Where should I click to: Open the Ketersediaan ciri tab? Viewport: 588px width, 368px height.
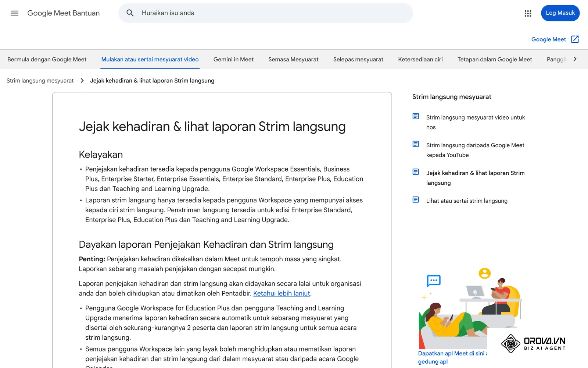(x=420, y=59)
